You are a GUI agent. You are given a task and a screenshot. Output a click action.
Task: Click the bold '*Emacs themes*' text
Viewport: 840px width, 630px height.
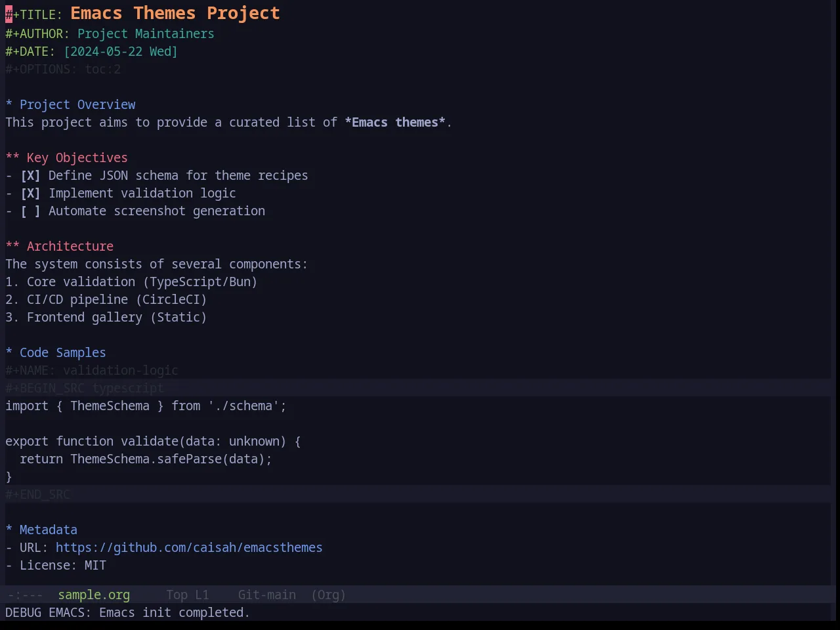395,123
